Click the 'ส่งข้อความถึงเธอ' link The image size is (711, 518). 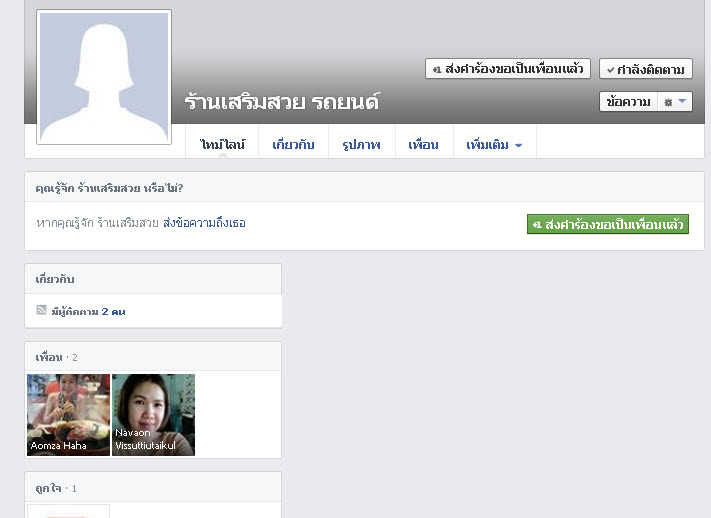[x=204, y=223]
